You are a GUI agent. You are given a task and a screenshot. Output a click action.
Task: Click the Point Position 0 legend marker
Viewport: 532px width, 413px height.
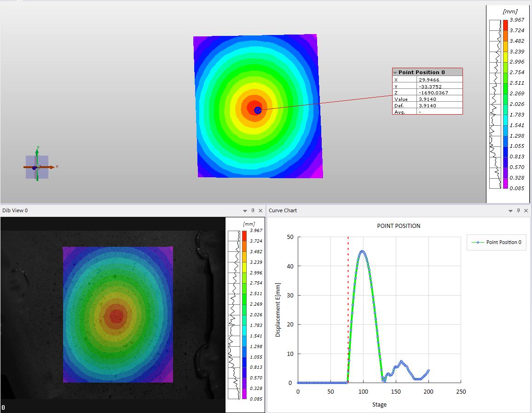pos(478,242)
